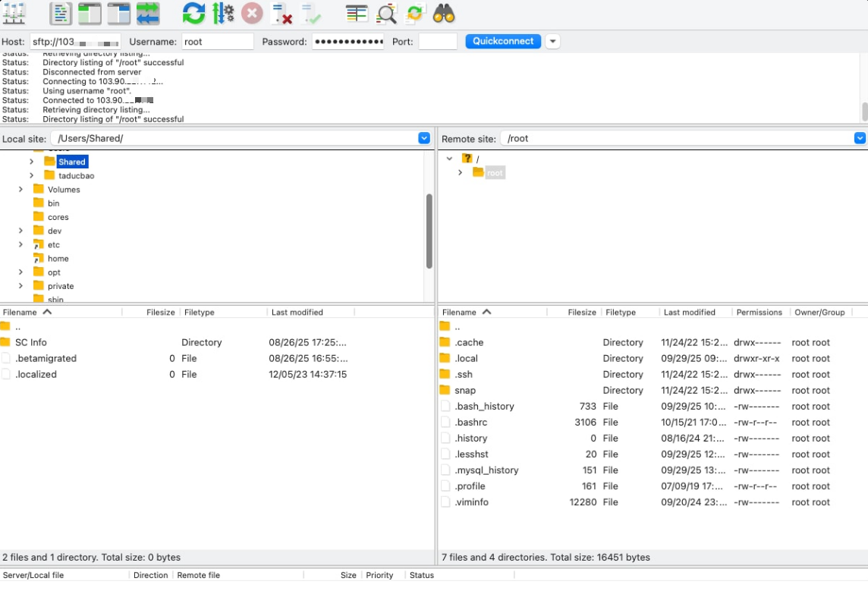The height and width of the screenshot is (594, 868).
Task: Focus the Password input field
Action: [x=348, y=42]
